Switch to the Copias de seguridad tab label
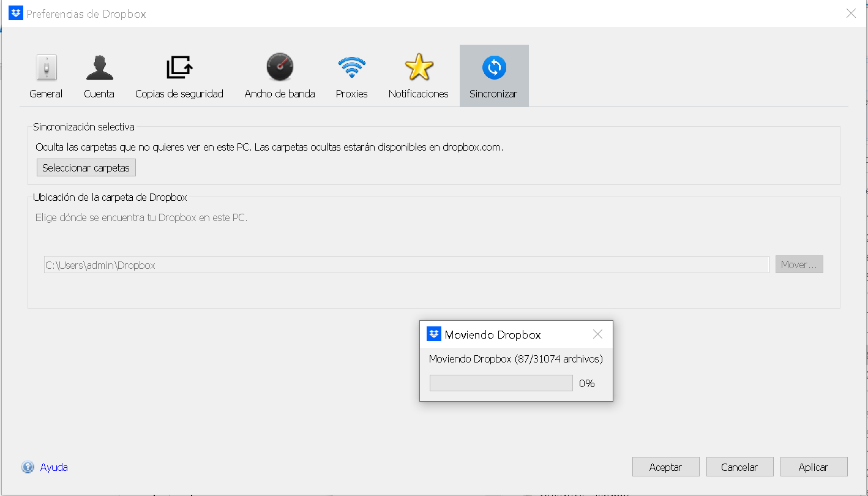This screenshot has width=868, height=496. [179, 94]
